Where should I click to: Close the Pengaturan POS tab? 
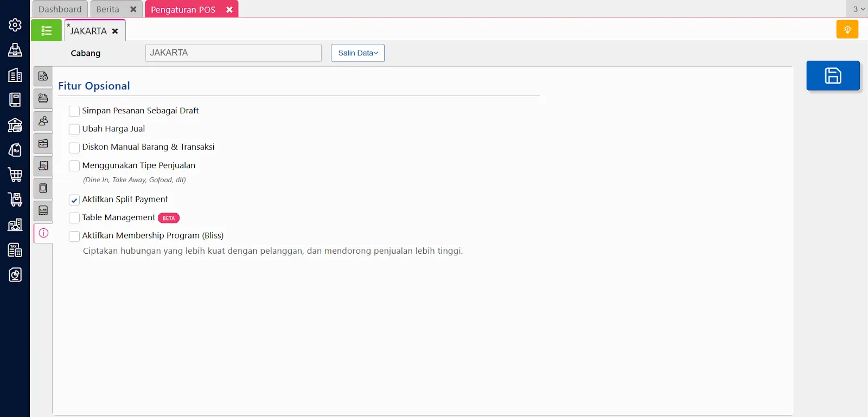[229, 10]
